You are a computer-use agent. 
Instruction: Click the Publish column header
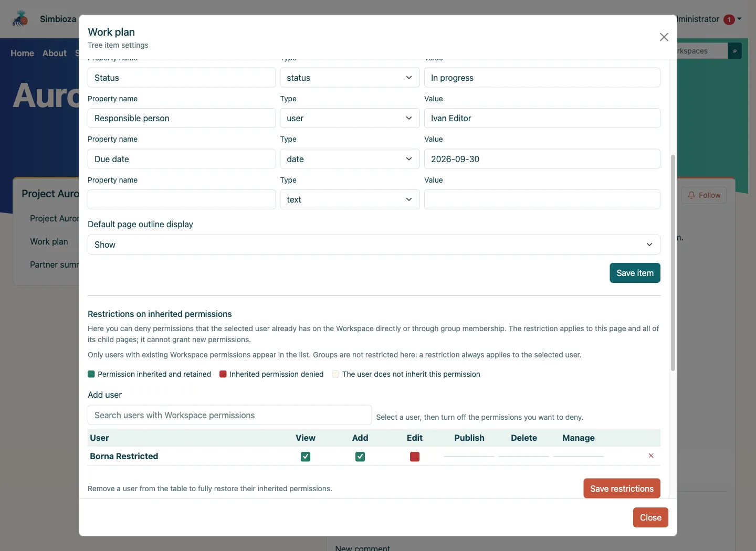click(x=469, y=438)
